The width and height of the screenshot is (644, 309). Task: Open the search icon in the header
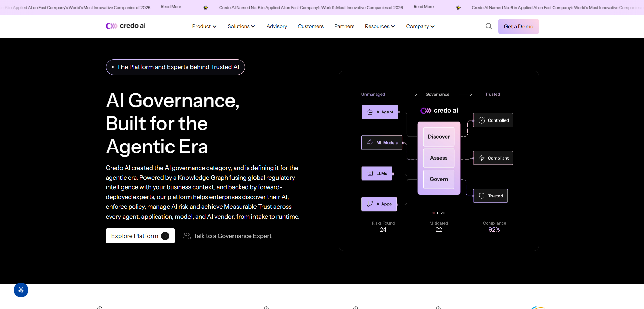click(x=489, y=26)
